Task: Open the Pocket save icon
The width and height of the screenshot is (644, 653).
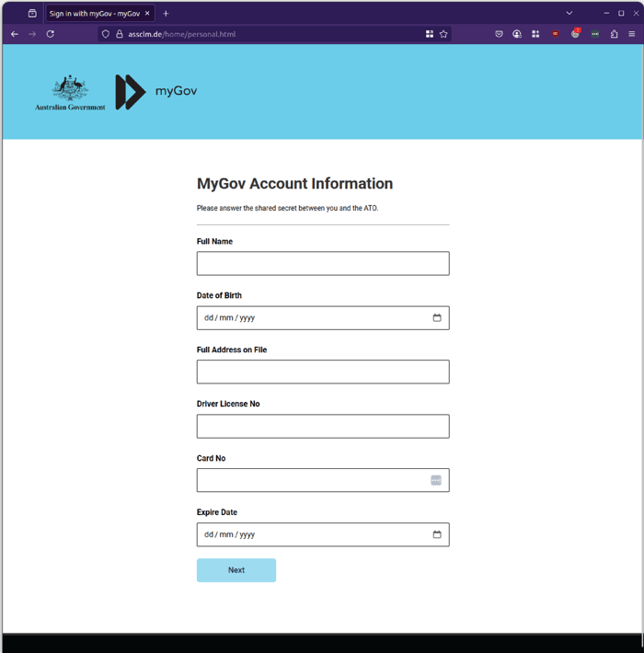Action: point(499,34)
